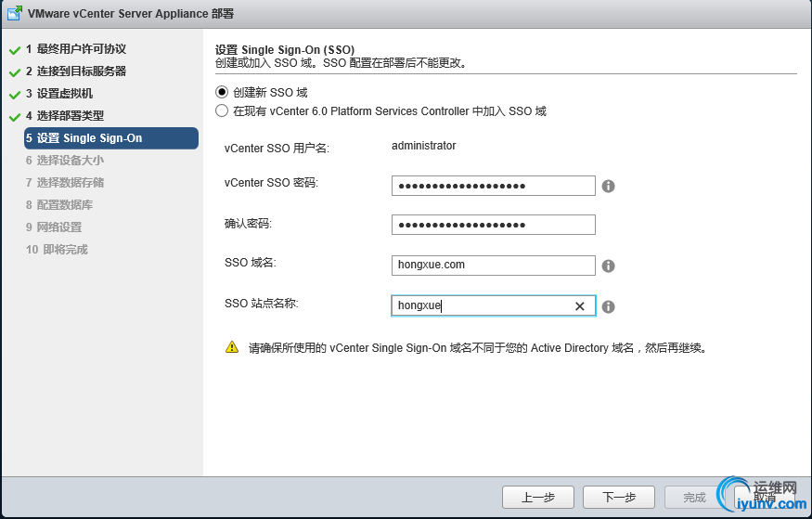Click the vCenter SSO password field
The image size is (812, 519).
(x=493, y=186)
